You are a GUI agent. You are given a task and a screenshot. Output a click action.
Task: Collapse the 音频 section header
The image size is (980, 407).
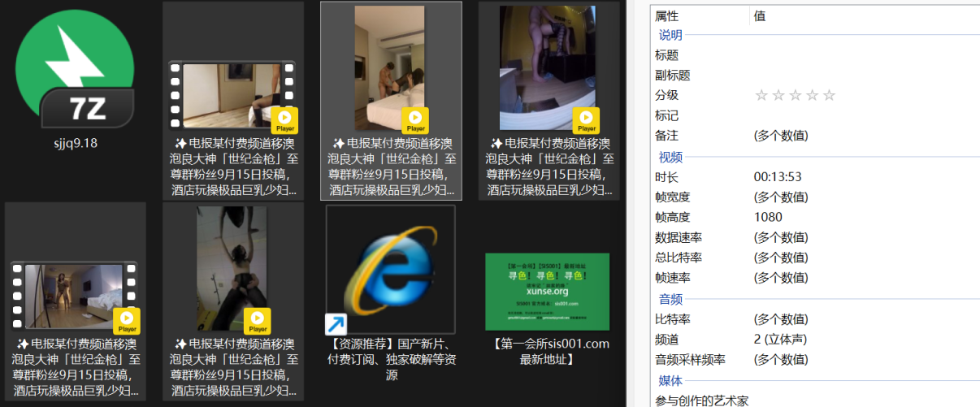click(x=670, y=299)
